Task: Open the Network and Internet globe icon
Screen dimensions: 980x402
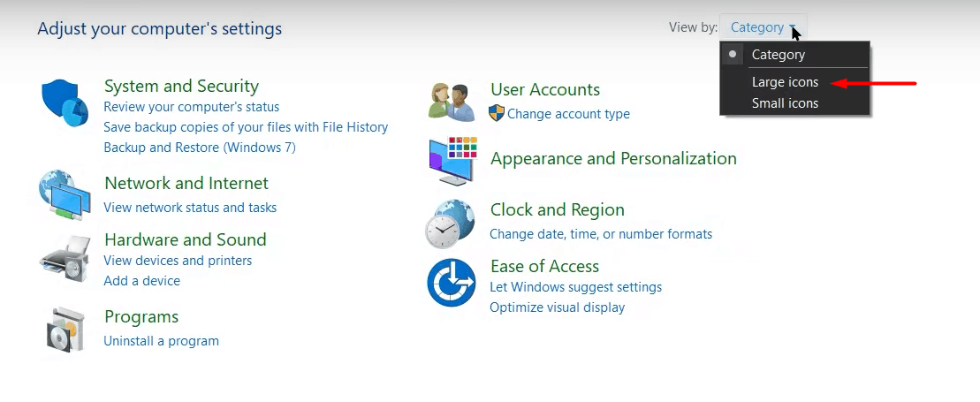Action: pyautogui.click(x=65, y=193)
